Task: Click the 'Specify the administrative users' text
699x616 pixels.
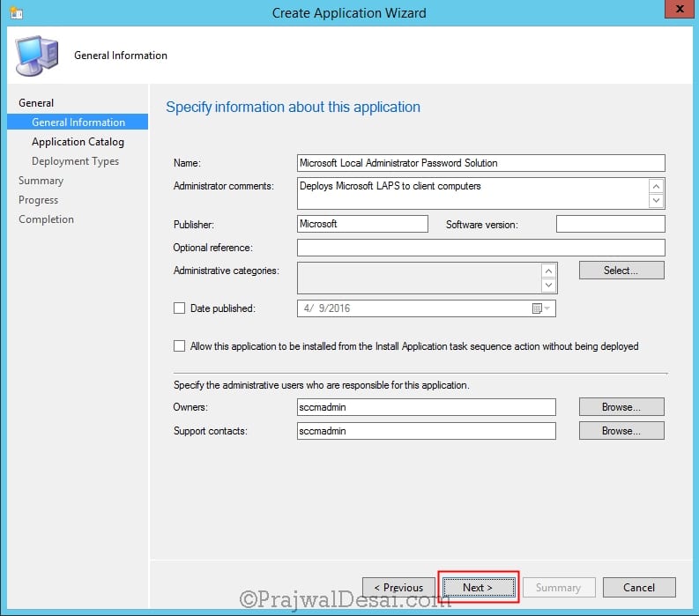Action: pyautogui.click(x=322, y=385)
